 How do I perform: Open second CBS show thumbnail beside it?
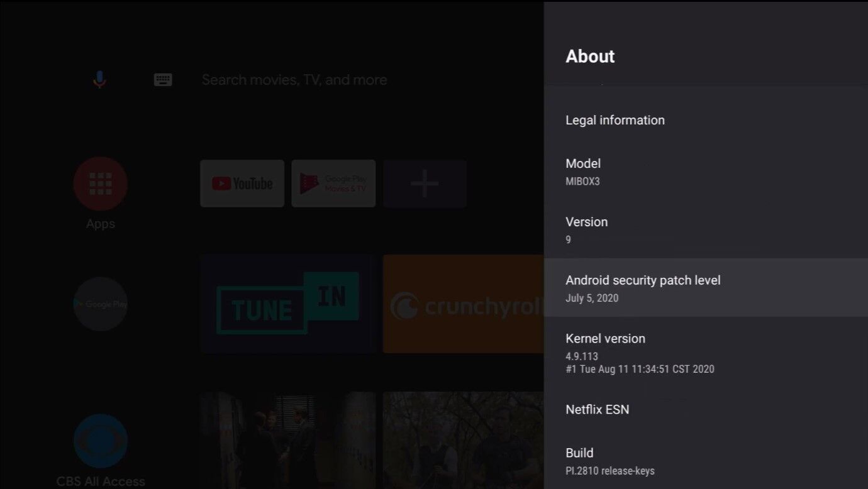(464, 440)
